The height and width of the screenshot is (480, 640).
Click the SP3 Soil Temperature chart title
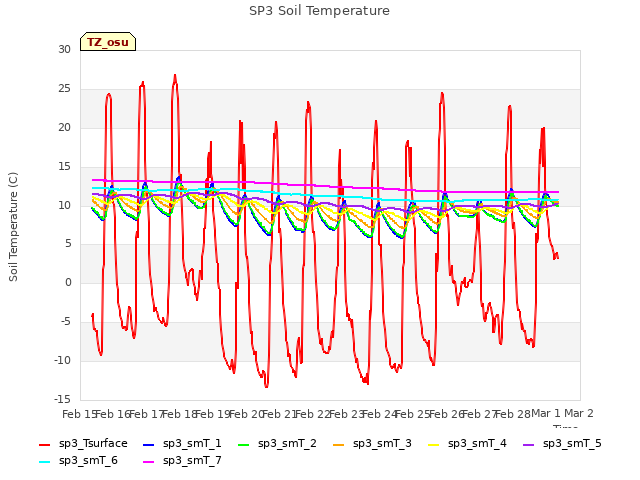pos(319,11)
